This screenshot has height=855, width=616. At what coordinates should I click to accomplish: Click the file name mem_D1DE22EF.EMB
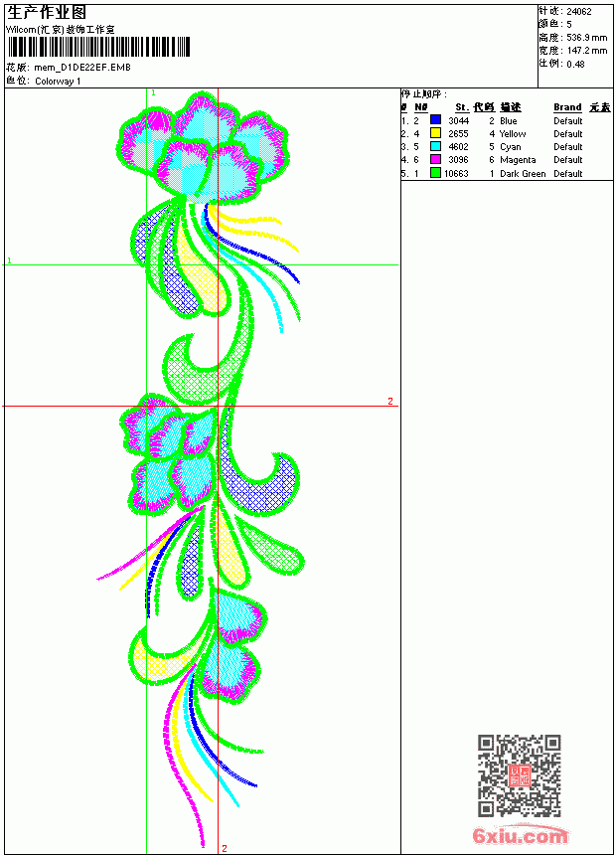pyautogui.click(x=82, y=68)
